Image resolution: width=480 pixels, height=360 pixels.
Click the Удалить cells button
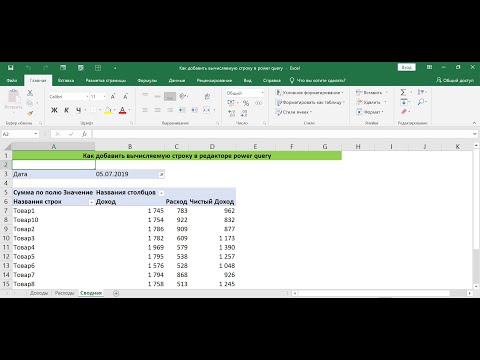point(372,102)
